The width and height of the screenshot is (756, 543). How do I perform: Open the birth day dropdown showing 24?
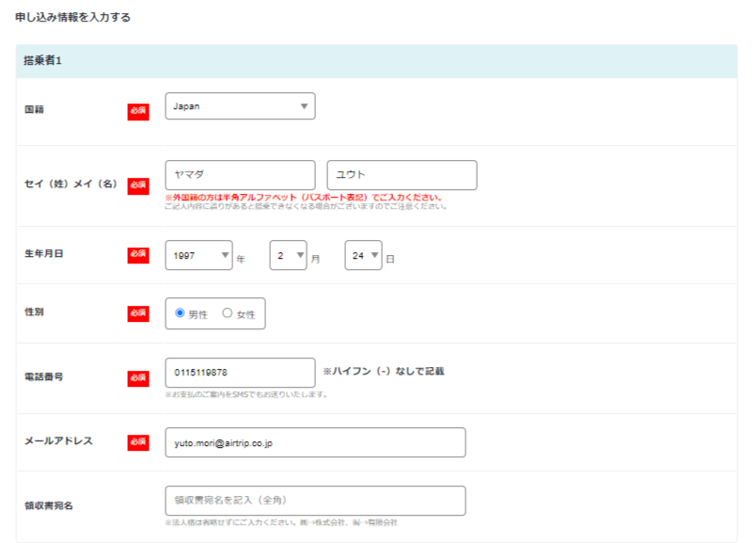click(x=363, y=255)
